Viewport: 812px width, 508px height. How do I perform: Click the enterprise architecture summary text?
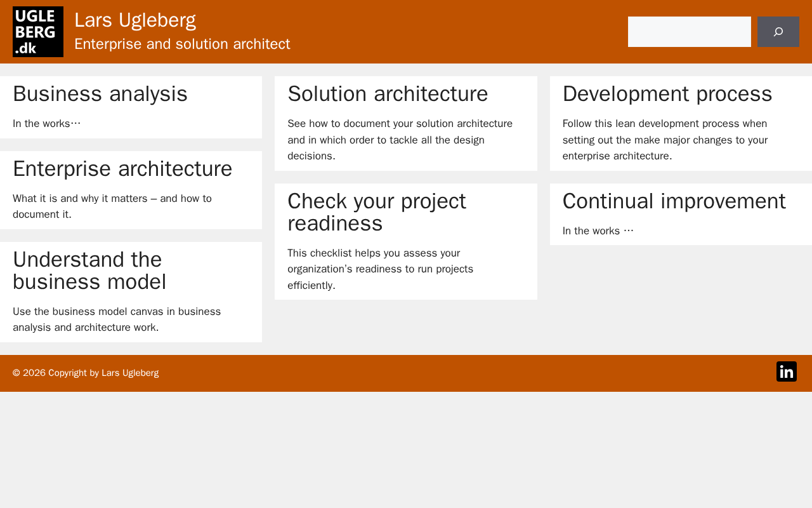pos(112,206)
